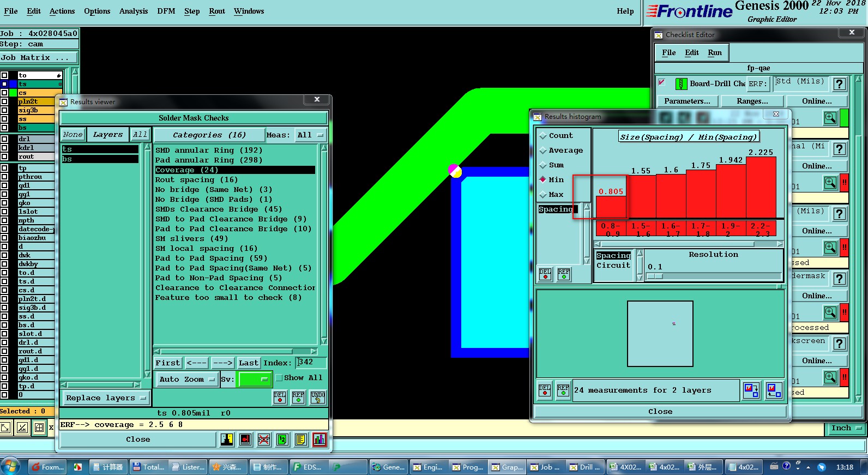868x475 pixels.
Task: Toggle the red checkmark for Board-Drill Check
Action: 661,82
